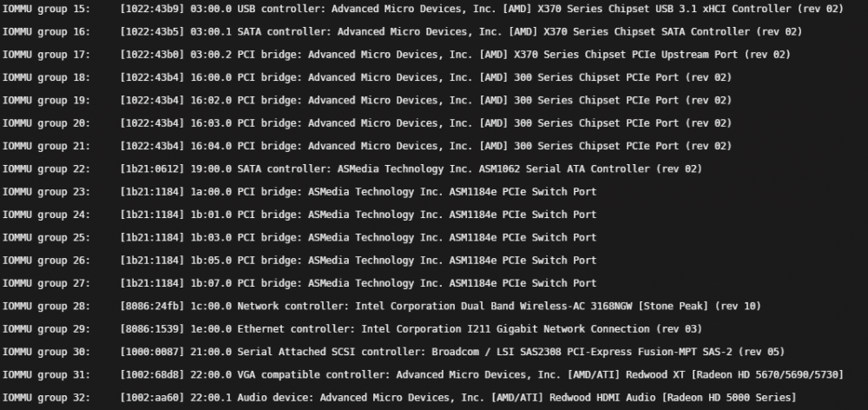Click the IOMMU group 15 USB controller line
Image resolution: width=868 pixels, height=410 pixels.
point(423,10)
